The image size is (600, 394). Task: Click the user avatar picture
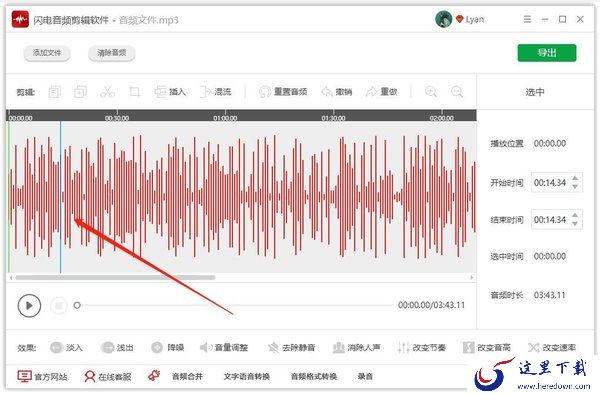443,19
